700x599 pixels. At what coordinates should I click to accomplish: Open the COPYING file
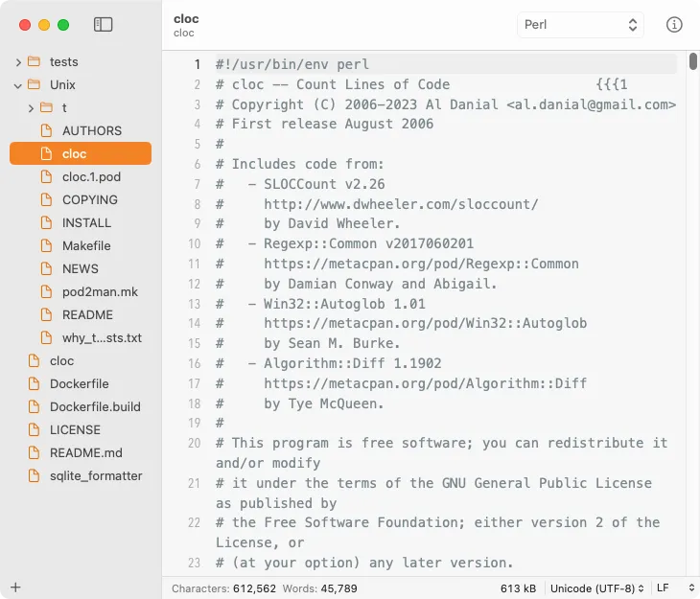click(81, 199)
